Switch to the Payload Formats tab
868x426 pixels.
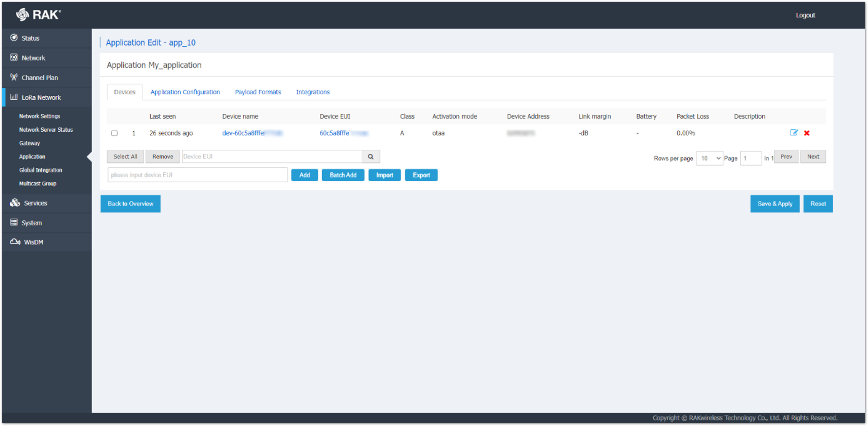(x=258, y=92)
